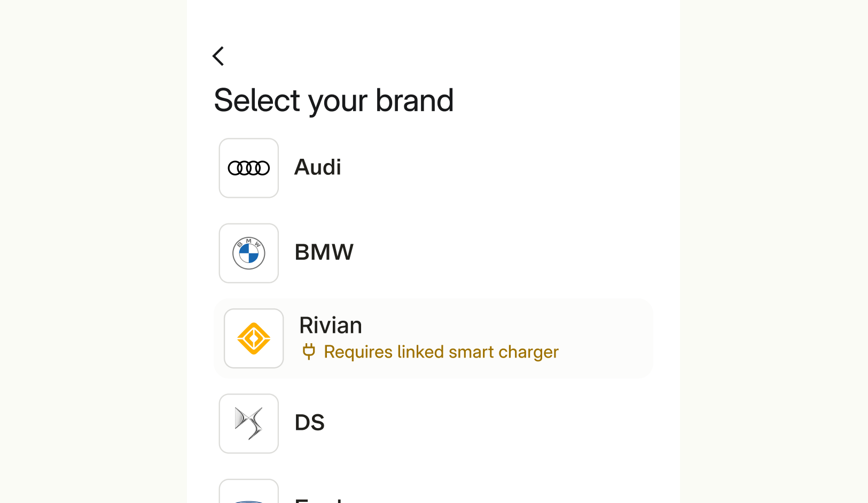868x503 pixels.
Task: Select the Rivian diamond compass logo
Action: pyautogui.click(x=254, y=338)
